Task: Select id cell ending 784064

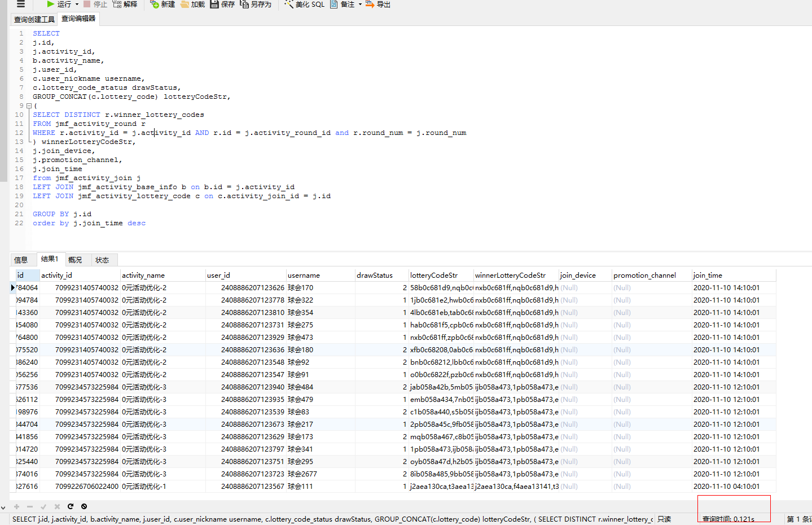Action: coord(28,288)
